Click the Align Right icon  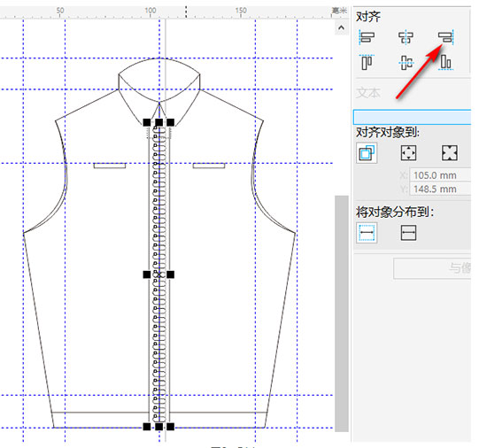coord(446,37)
